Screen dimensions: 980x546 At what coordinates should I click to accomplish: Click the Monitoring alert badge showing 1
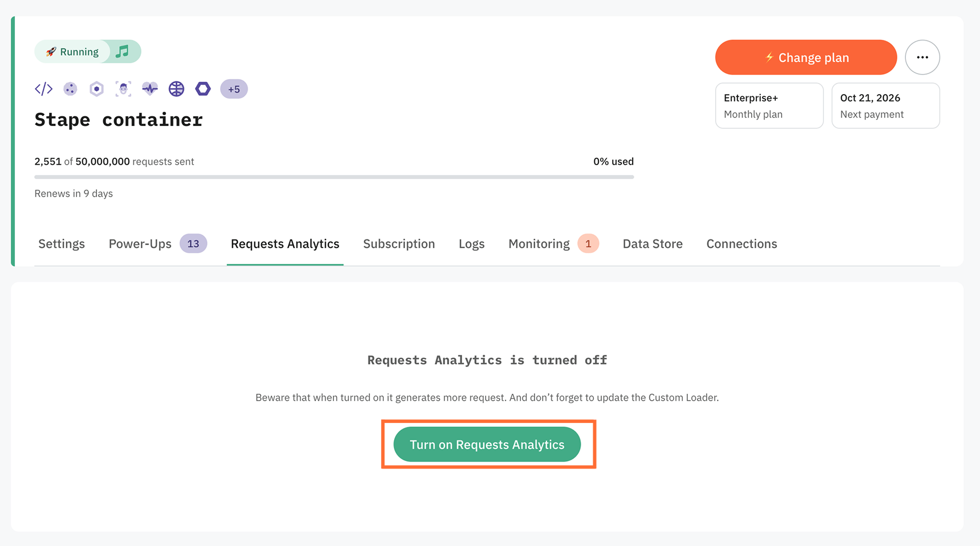pyautogui.click(x=588, y=244)
